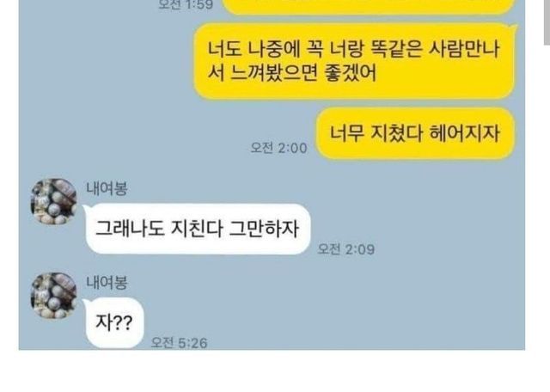Image resolution: width=550 pixels, height=392 pixels.
Task: Click the text 느껴봤으면 좋겠어 on second line
Action: tap(303, 73)
